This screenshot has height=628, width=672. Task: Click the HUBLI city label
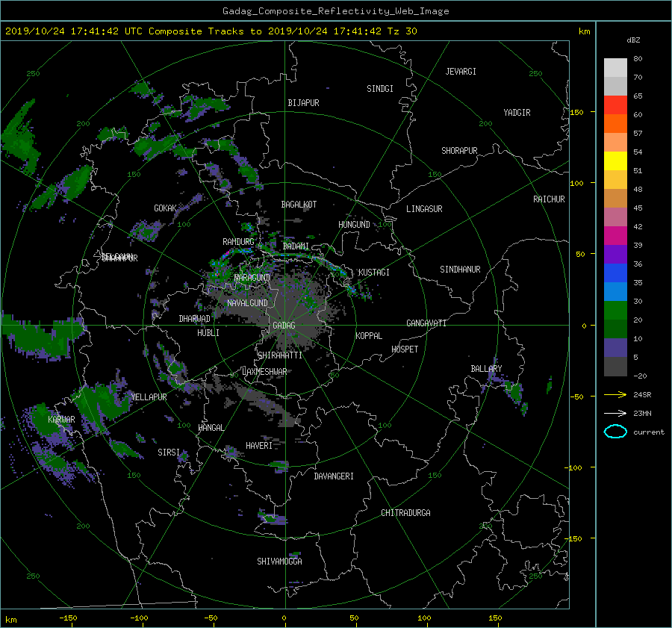click(208, 333)
